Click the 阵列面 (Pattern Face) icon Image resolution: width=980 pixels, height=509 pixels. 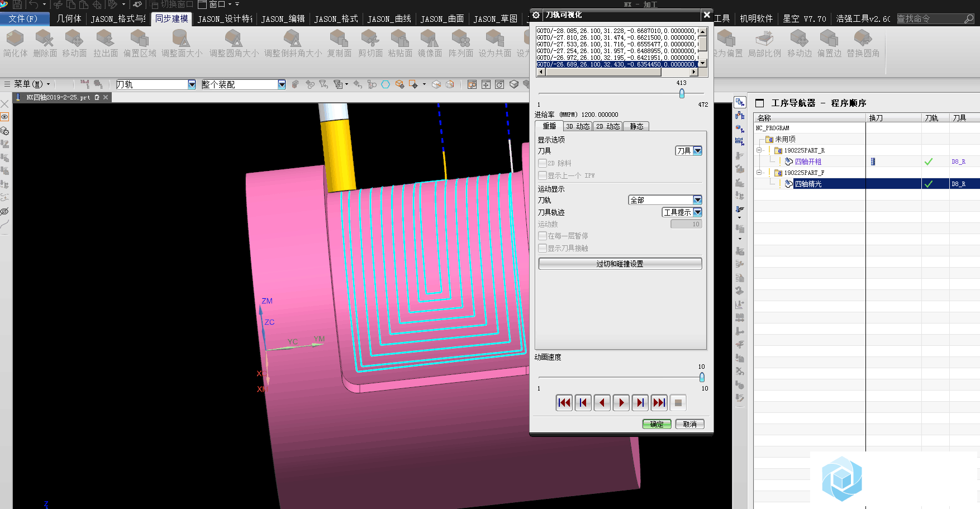pos(461,39)
